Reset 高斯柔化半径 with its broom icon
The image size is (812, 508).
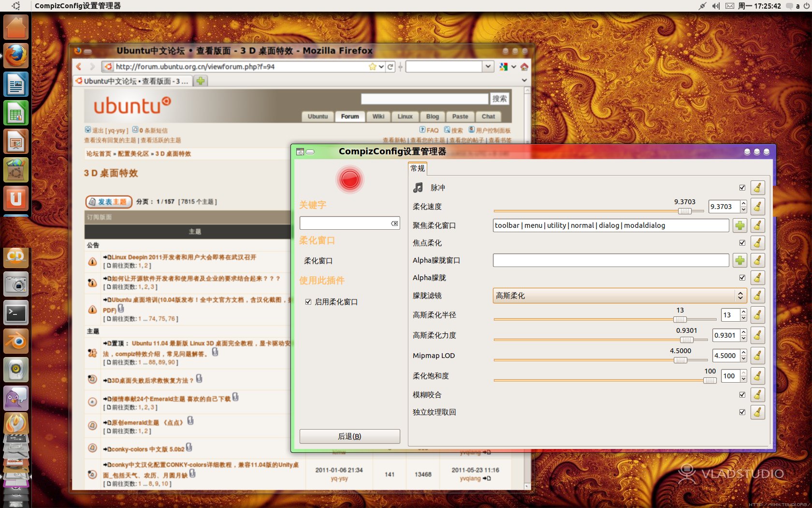point(757,315)
